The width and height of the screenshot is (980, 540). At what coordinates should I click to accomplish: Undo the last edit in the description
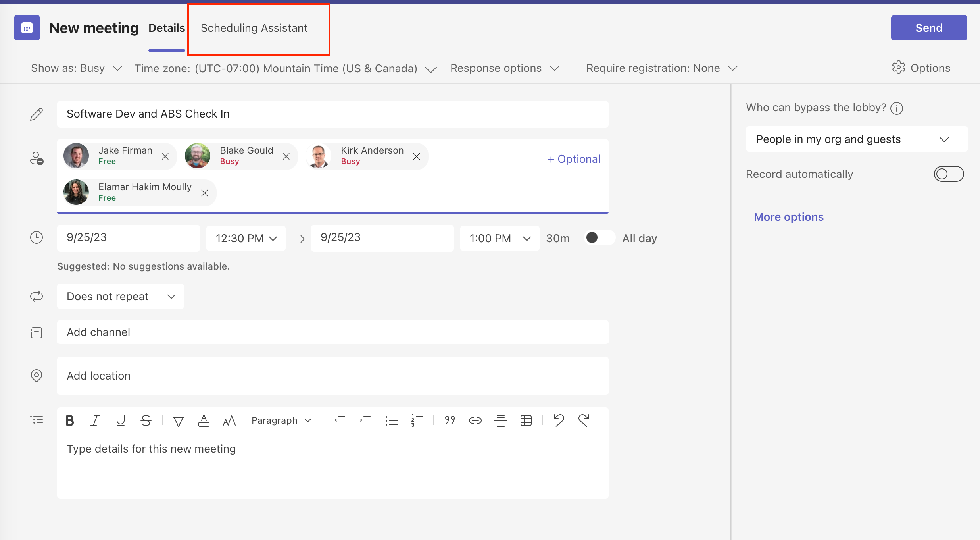pyautogui.click(x=559, y=420)
